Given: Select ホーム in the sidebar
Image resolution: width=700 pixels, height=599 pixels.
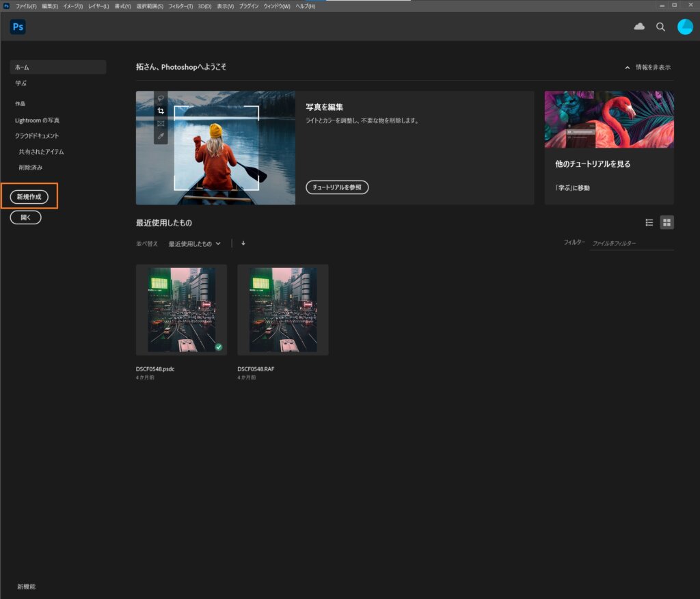Looking at the screenshot, I should tap(58, 67).
